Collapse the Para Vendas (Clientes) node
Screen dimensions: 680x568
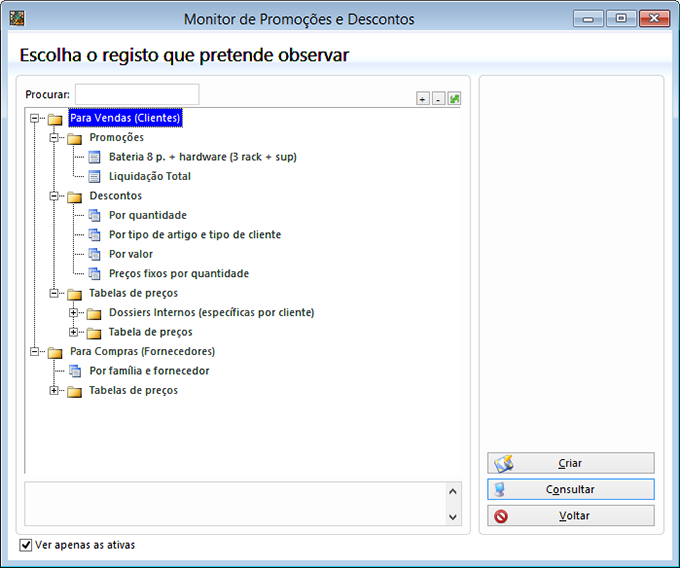click(x=34, y=118)
